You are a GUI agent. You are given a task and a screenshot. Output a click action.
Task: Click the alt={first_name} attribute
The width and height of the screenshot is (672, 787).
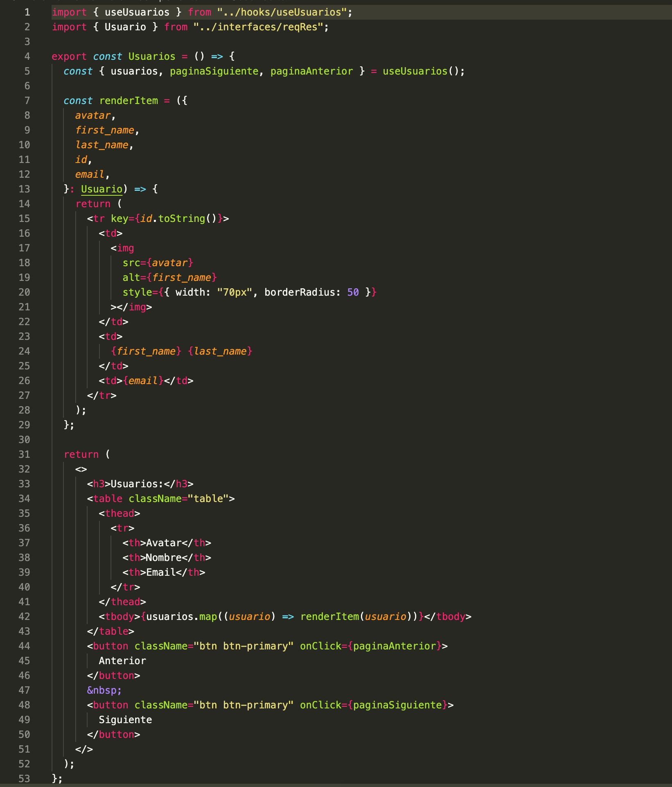pos(170,278)
